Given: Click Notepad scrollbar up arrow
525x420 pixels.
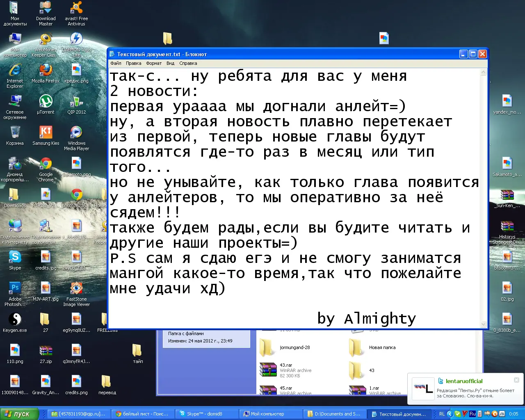Looking at the screenshot, I should [x=483, y=73].
